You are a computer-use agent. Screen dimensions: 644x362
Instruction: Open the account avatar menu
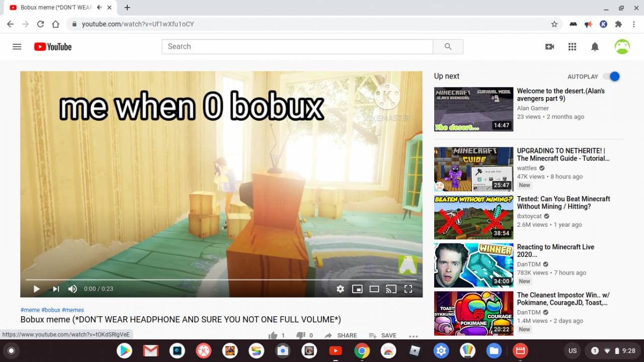coord(622,47)
